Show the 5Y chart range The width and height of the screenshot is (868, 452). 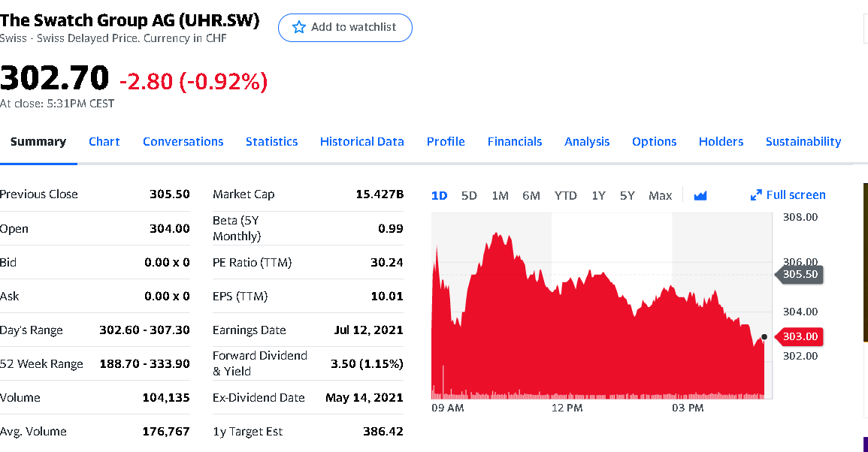pos(628,196)
